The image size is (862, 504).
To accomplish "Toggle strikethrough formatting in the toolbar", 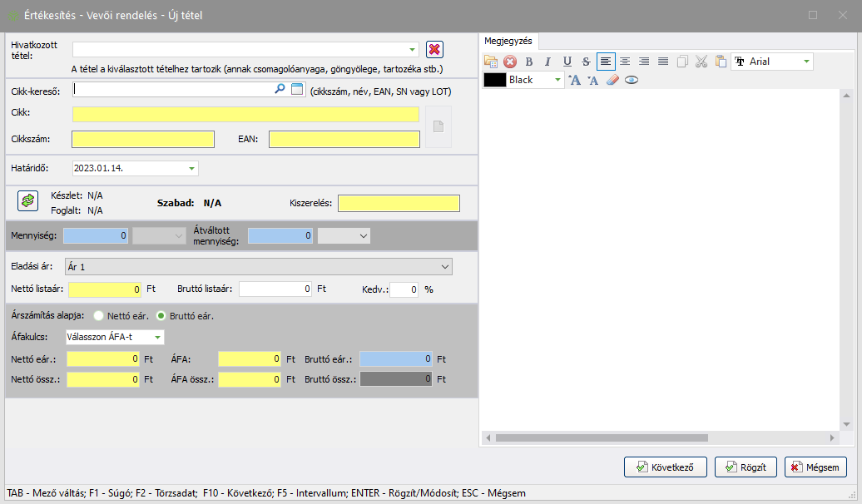I will [586, 62].
